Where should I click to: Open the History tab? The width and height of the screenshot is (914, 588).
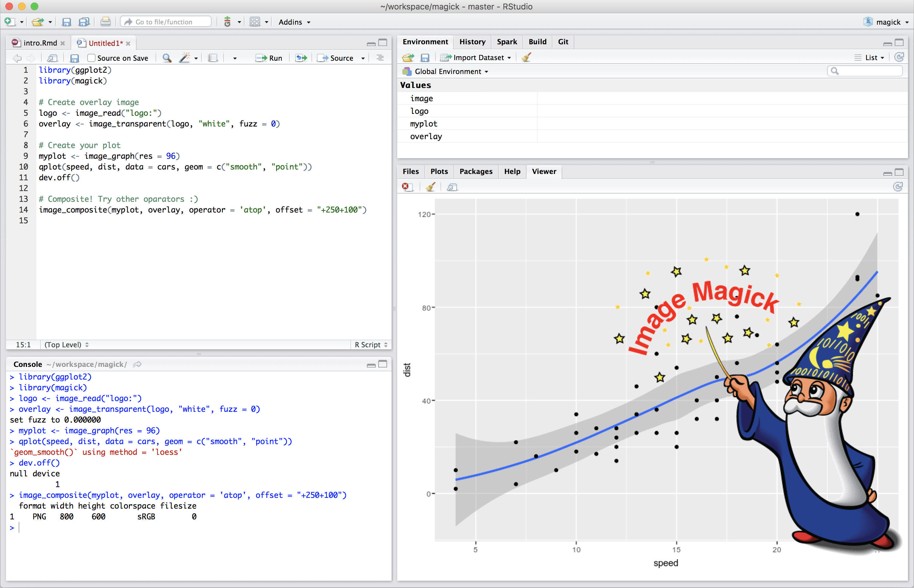pos(472,42)
